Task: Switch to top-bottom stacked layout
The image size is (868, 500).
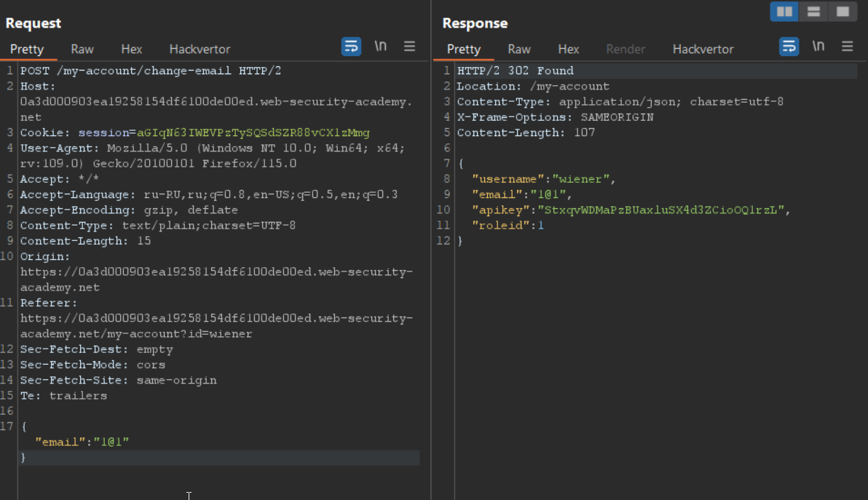Action: (x=813, y=12)
